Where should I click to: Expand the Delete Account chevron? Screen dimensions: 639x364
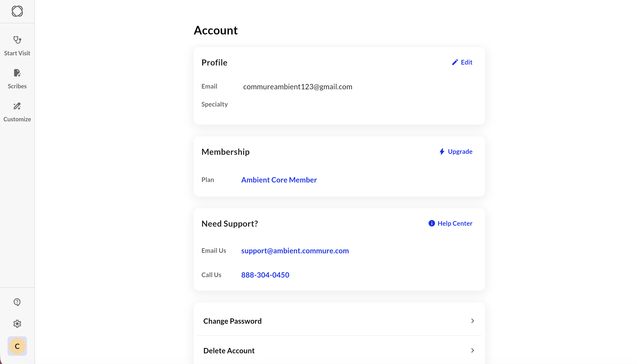[472, 350]
